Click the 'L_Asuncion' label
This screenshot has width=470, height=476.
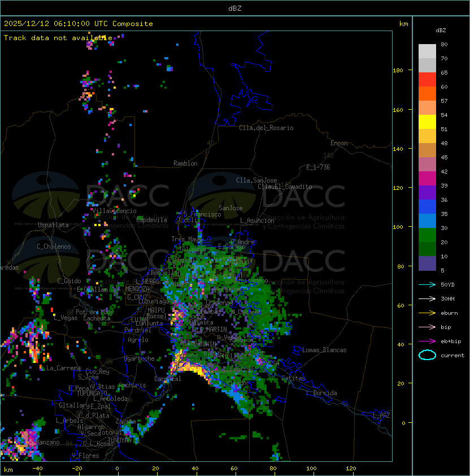coord(257,220)
